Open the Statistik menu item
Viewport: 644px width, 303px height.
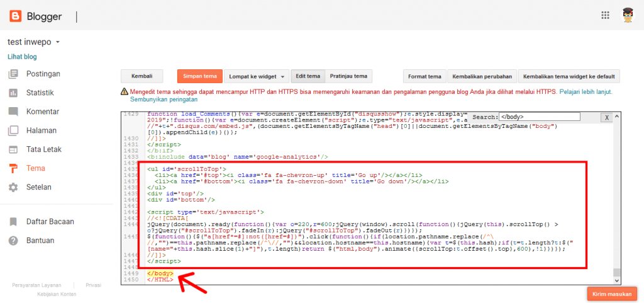(x=40, y=93)
